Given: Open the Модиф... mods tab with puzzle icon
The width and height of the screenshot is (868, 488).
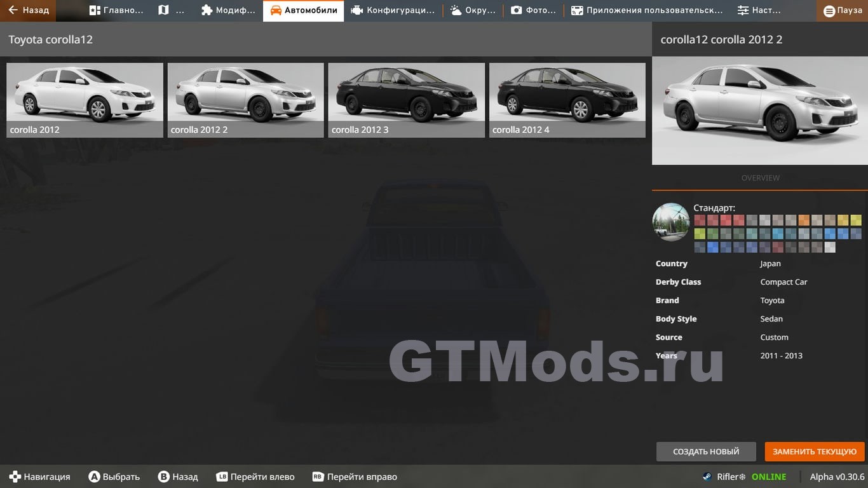Looking at the screenshot, I should coord(227,10).
